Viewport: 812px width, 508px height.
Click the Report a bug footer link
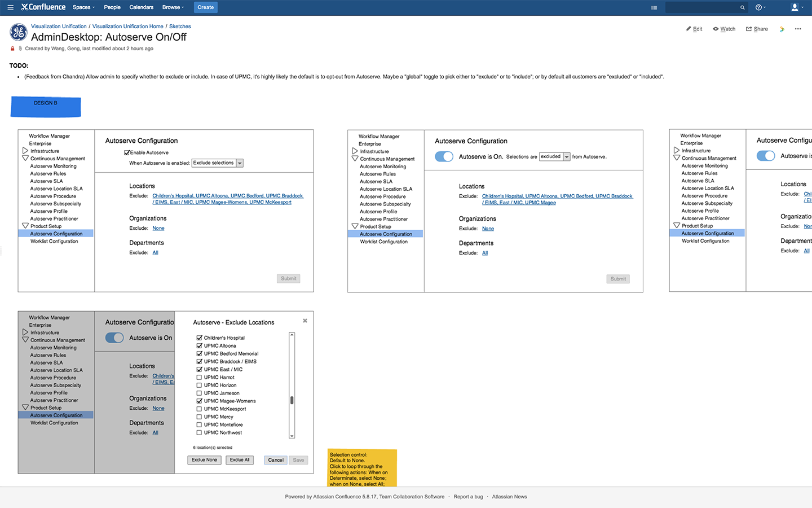(x=468, y=497)
